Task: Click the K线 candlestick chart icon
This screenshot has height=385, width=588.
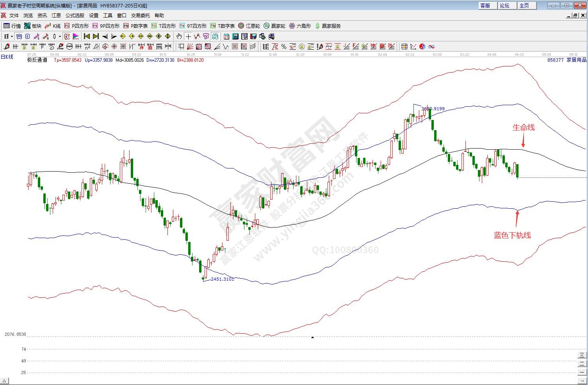Action: coord(53,26)
